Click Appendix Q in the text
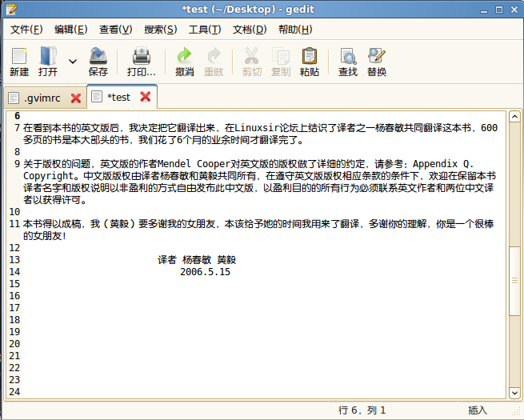524x420 pixels. [x=442, y=164]
